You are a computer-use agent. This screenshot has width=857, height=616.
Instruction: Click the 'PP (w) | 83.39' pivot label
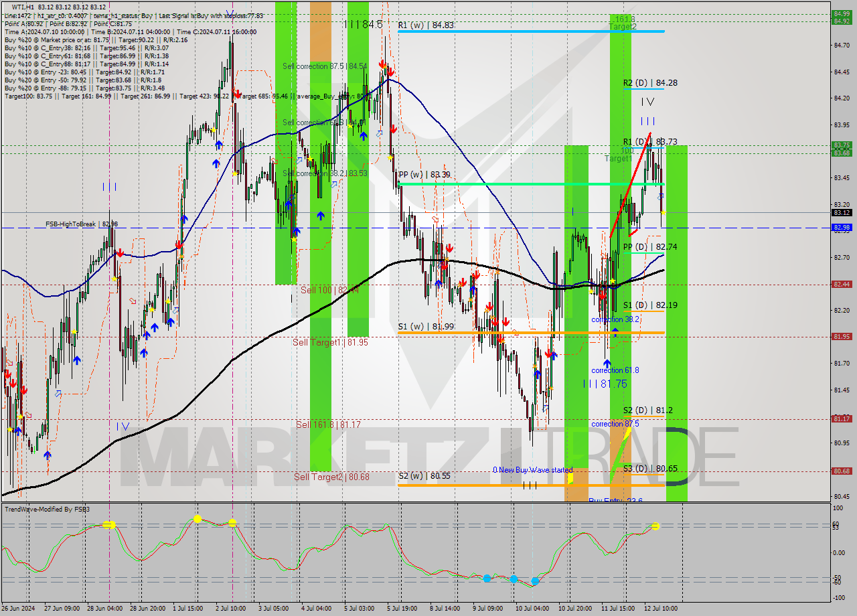424,174
